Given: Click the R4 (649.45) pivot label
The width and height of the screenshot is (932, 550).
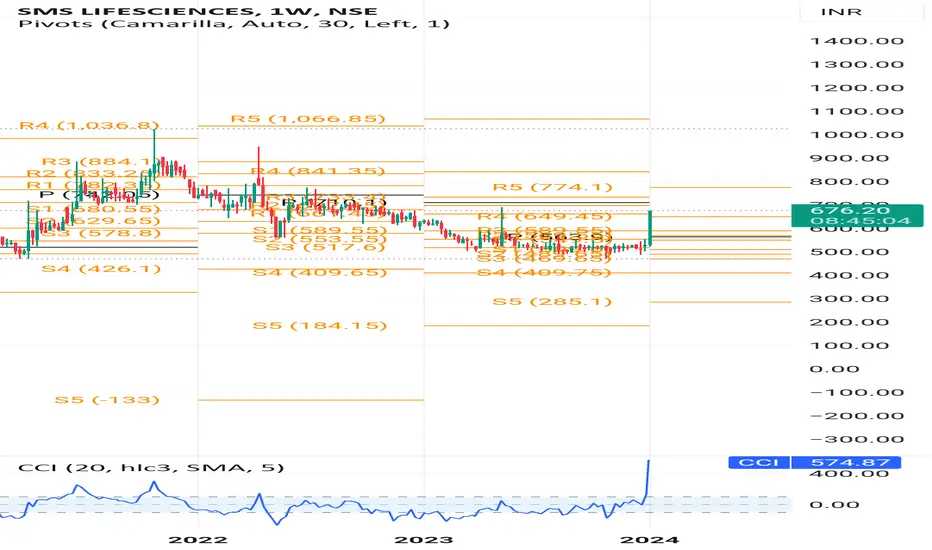Looking at the screenshot, I should click(x=544, y=216).
